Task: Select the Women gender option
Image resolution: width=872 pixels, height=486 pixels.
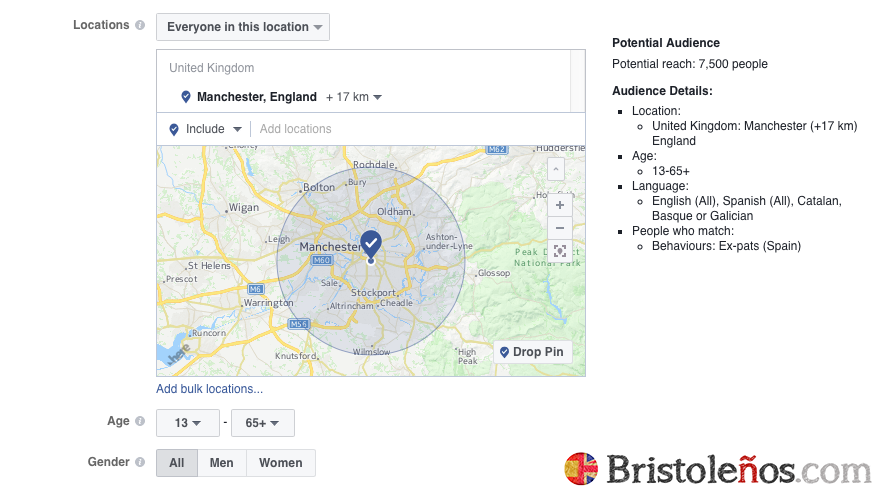Action: click(281, 463)
